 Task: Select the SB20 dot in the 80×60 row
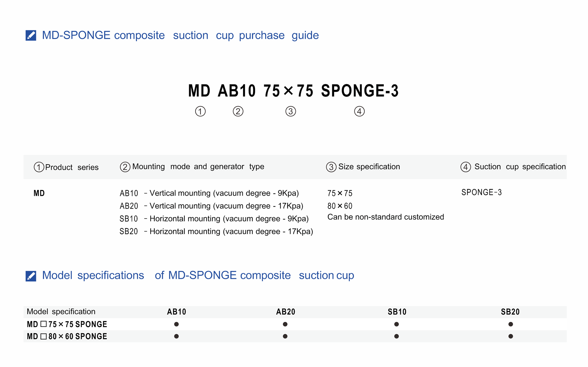pos(510,336)
